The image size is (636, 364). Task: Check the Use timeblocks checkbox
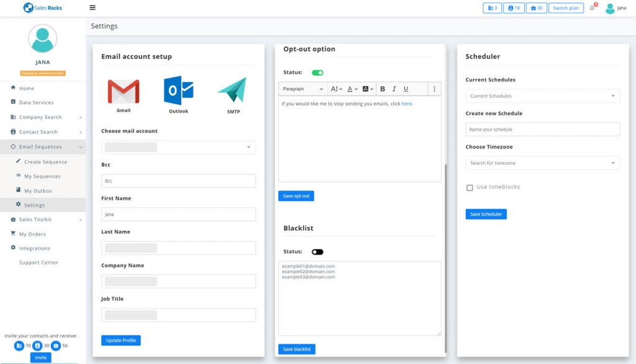[x=470, y=188]
